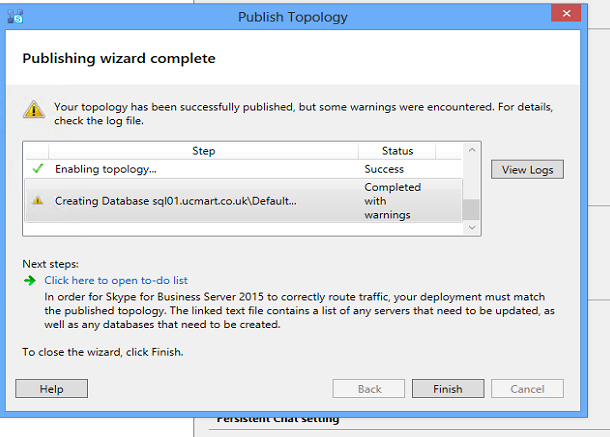Viewport: 610px width, 437px height.
Task: Open the View Logs button
Action: [x=527, y=170]
